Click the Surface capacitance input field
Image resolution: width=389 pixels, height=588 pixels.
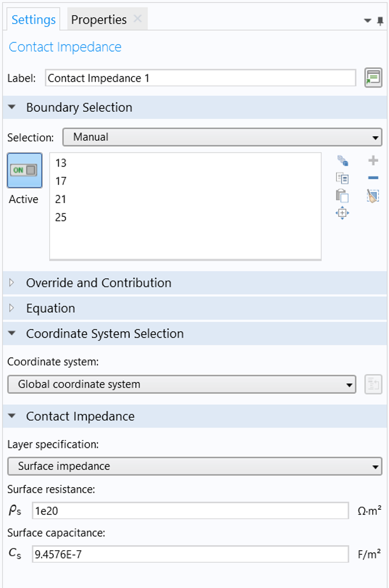tap(190, 555)
